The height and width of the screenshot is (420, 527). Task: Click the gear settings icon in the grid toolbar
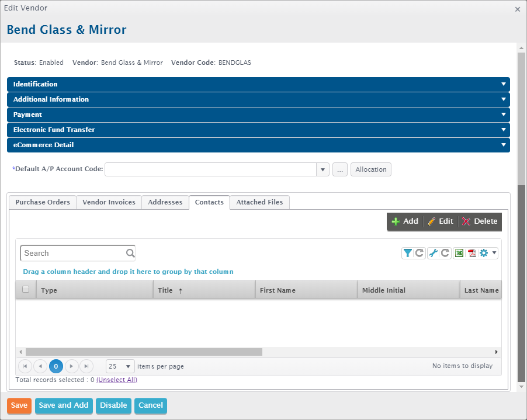coord(484,253)
